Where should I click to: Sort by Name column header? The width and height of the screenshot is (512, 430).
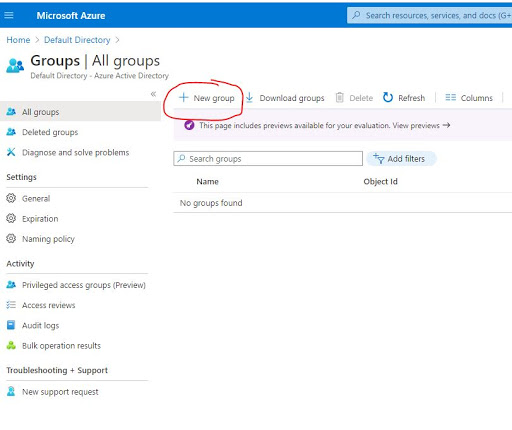[207, 182]
